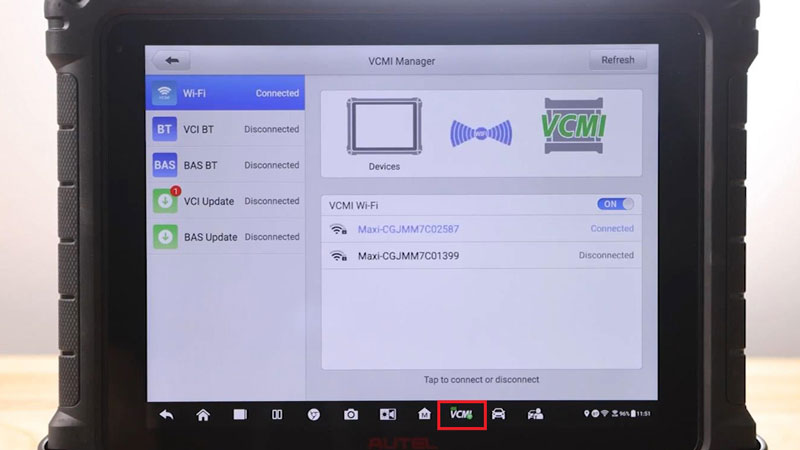Tap the BAS Update download icon
Viewport: 800px width, 450px height.
coord(164,237)
